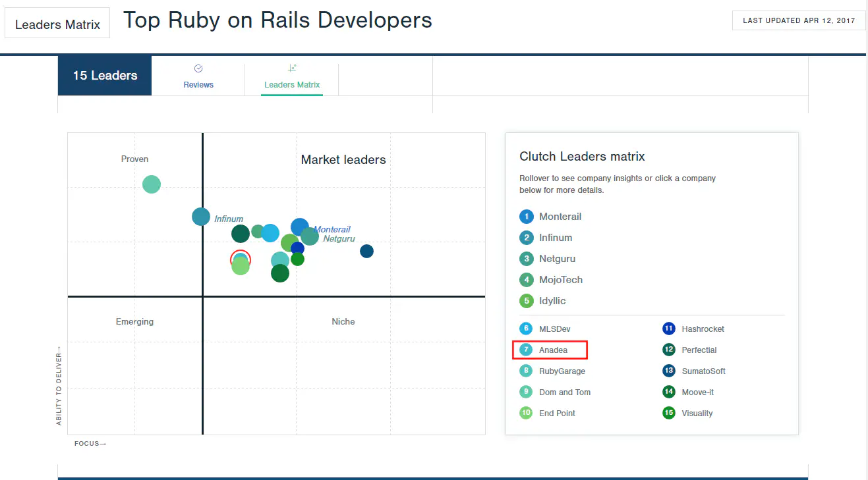Image resolution: width=868 pixels, height=480 pixels.
Task: Click the badge 7 next to Anadea
Action: [x=525, y=350]
